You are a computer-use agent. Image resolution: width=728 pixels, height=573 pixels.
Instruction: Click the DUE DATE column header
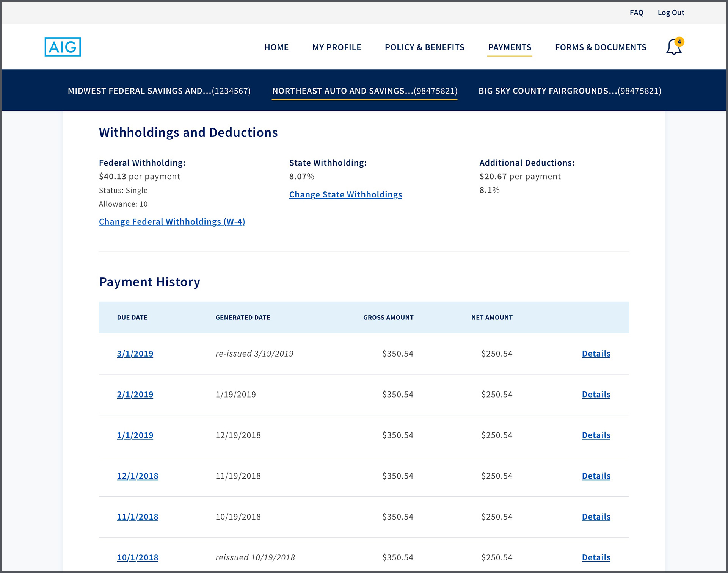(x=132, y=318)
